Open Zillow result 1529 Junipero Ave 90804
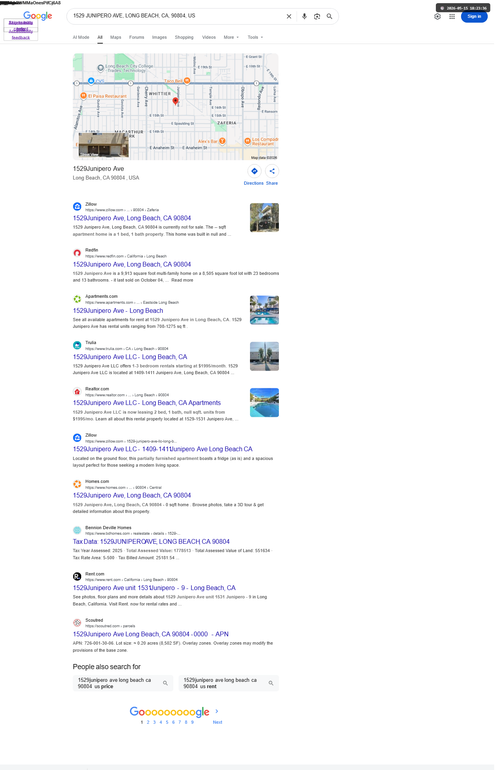The width and height of the screenshot is (500, 770). tap(132, 218)
